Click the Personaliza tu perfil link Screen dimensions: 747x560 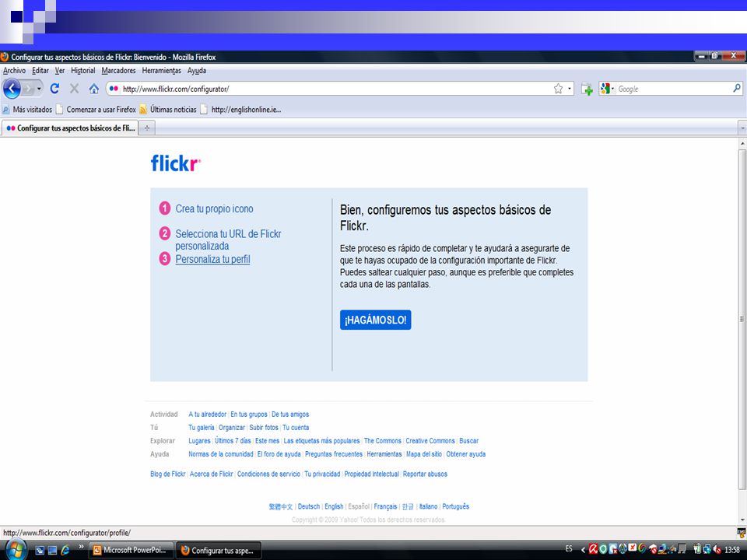pyautogui.click(x=212, y=259)
